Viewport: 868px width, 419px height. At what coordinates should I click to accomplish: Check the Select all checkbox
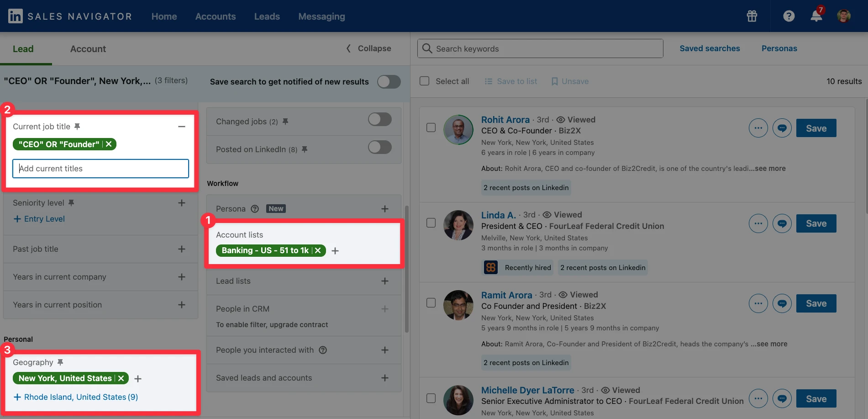pyautogui.click(x=425, y=81)
